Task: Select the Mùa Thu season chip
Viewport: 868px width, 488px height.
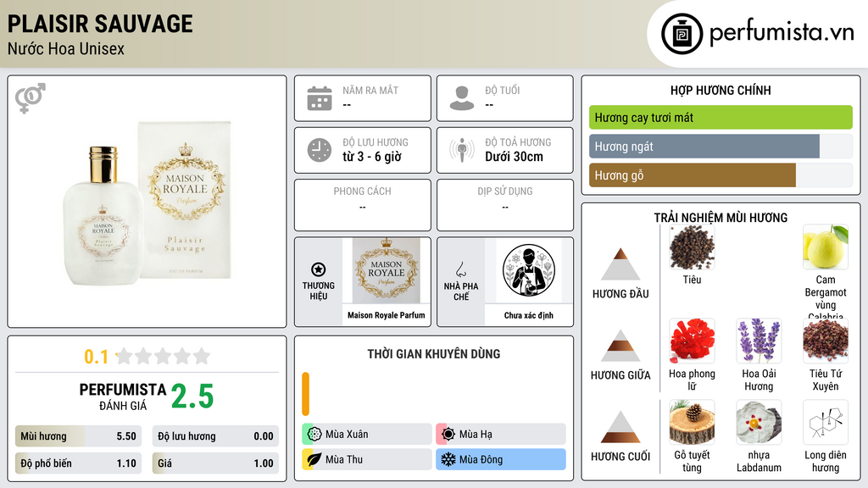Action: tap(367, 459)
